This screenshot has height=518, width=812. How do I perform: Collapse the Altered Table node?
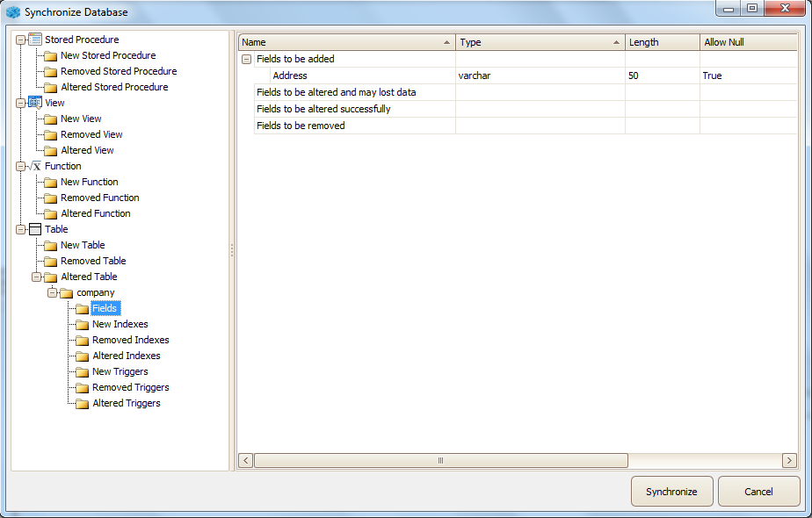(x=36, y=277)
